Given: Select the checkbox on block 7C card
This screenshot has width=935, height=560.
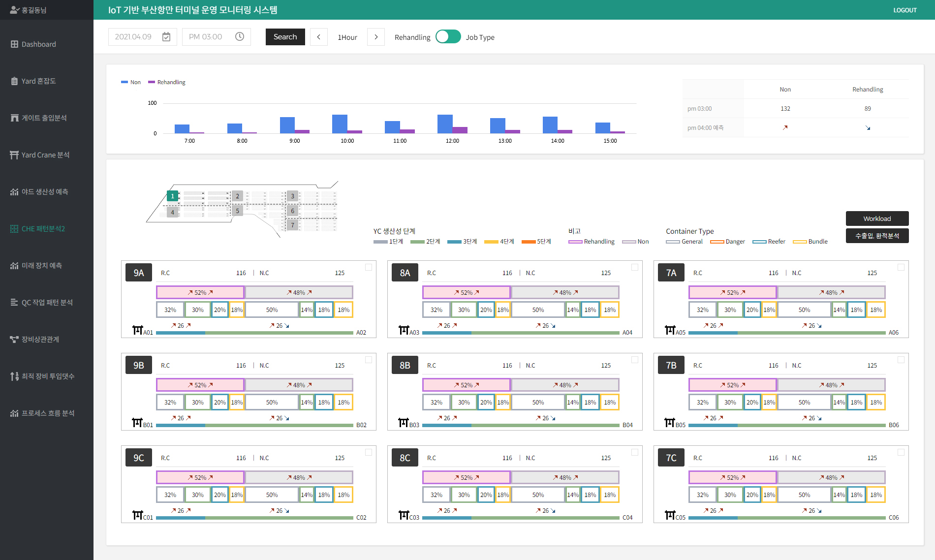Looking at the screenshot, I should point(901,452).
